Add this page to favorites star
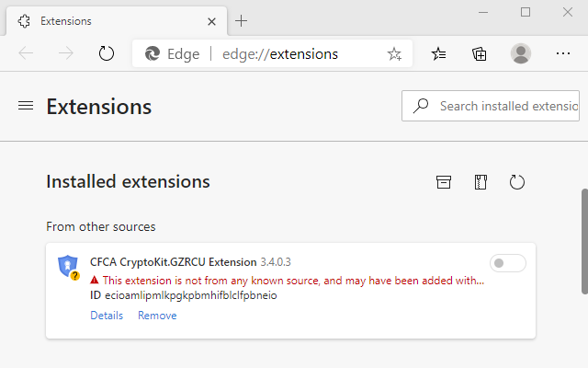This screenshot has width=588, height=368. point(394,53)
